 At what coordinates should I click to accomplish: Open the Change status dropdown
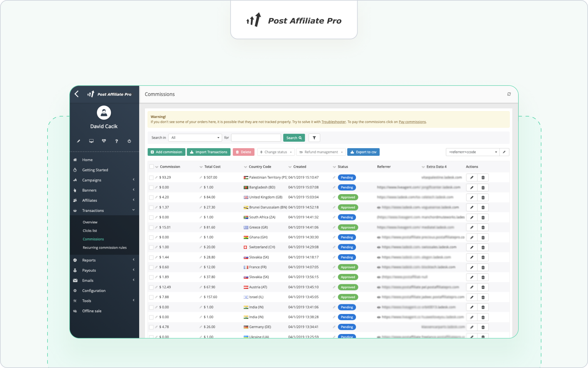(276, 152)
